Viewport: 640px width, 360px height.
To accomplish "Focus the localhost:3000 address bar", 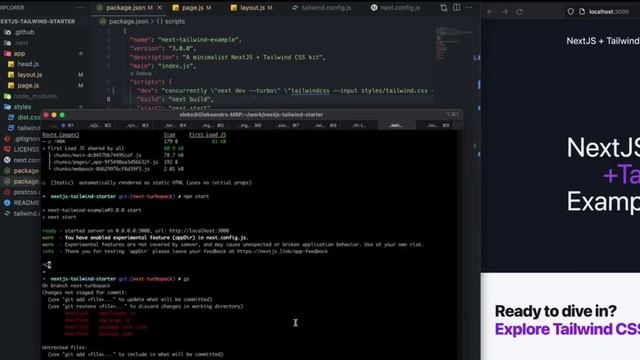I will 609,12.
